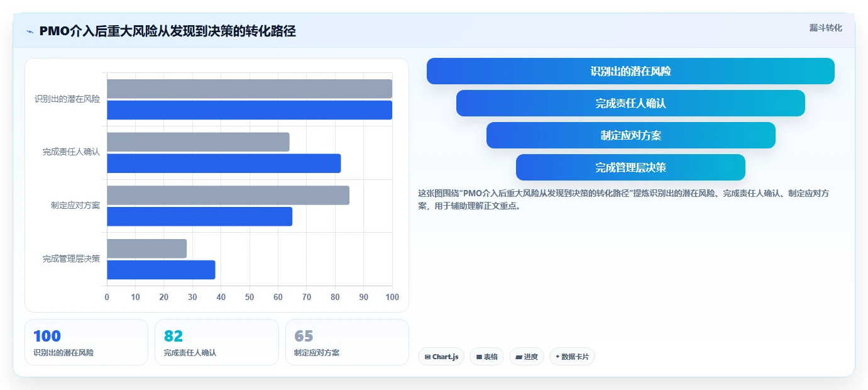Click the blue bar for 识别出的潜在风险

[250, 110]
